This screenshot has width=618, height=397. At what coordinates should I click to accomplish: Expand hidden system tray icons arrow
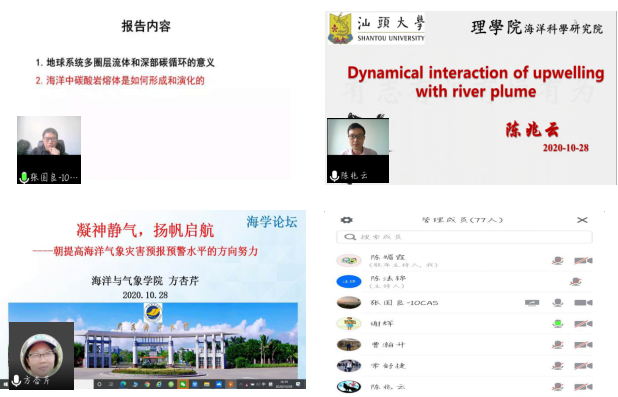pyautogui.click(x=241, y=384)
